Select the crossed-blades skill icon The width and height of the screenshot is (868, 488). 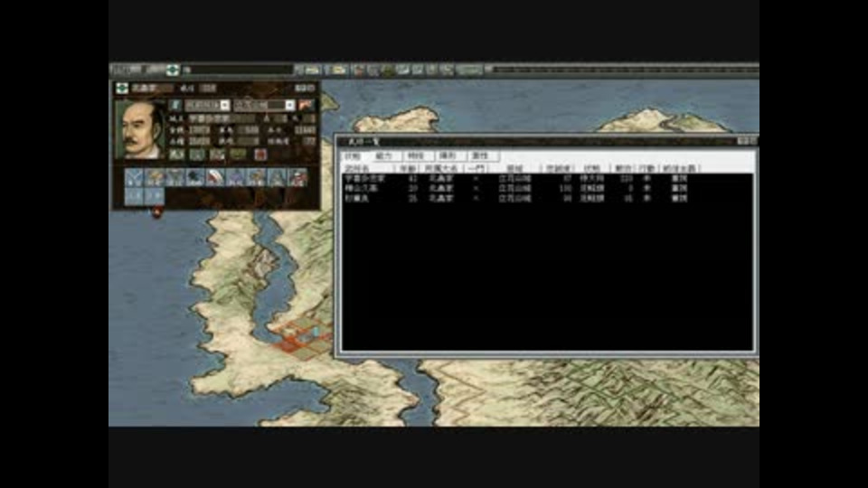click(134, 177)
